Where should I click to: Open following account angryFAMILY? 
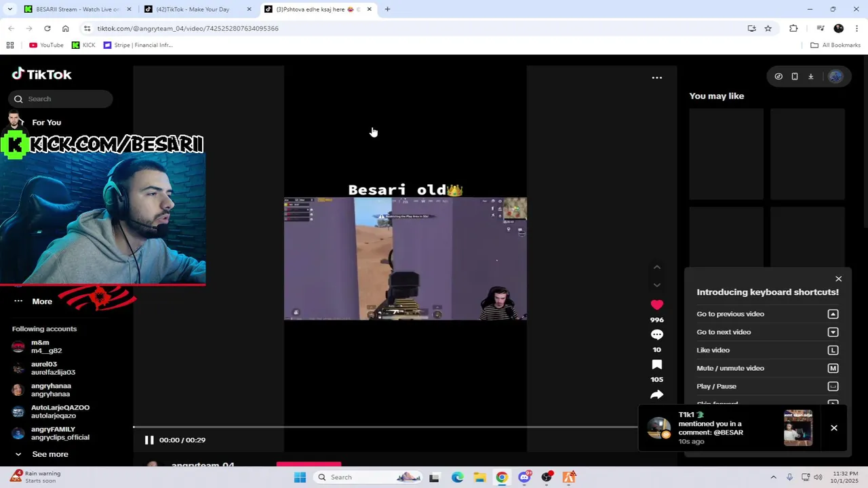click(x=51, y=433)
